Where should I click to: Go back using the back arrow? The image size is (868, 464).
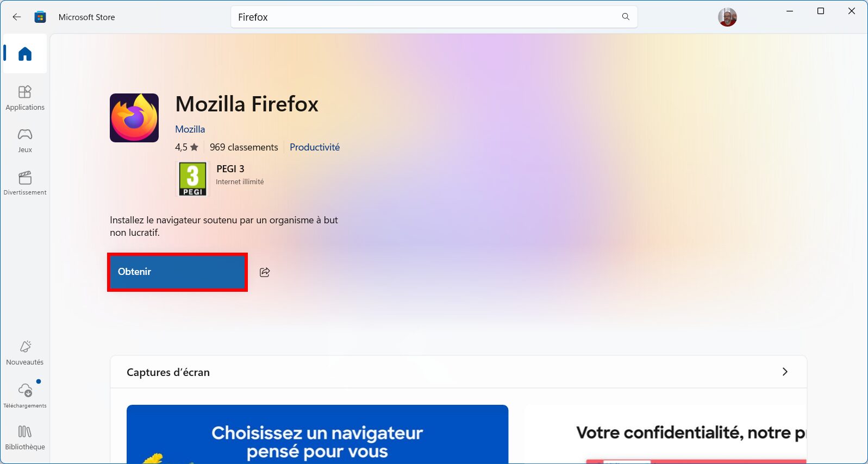[17, 17]
